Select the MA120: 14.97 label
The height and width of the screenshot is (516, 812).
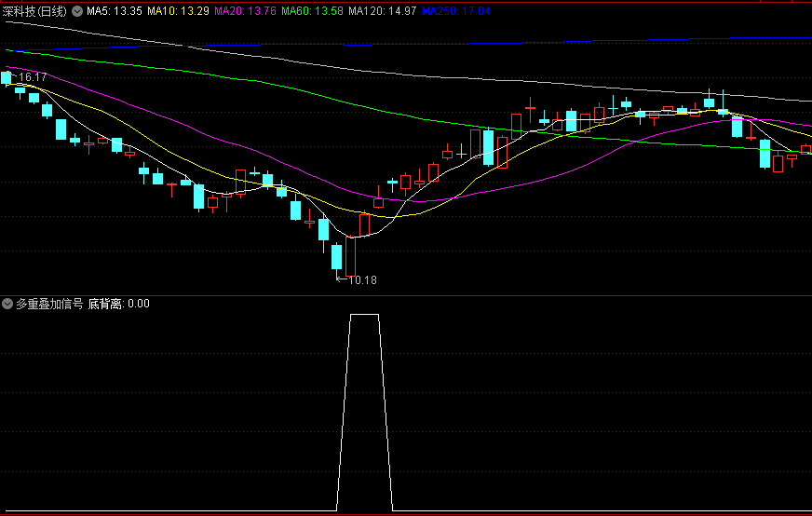click(x=382, y=11)
